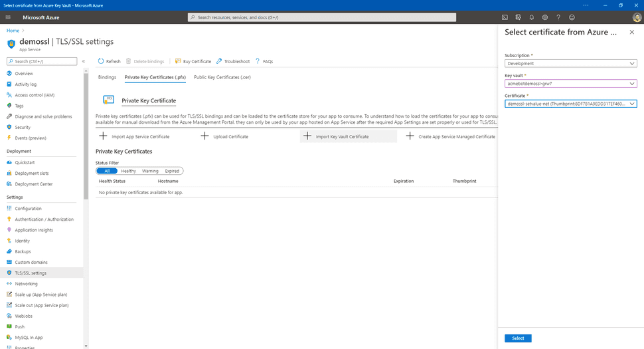The height and width of the screenshot is (349, 644).
Task: Open Deployment Center
Action: (x=34, y=183)
